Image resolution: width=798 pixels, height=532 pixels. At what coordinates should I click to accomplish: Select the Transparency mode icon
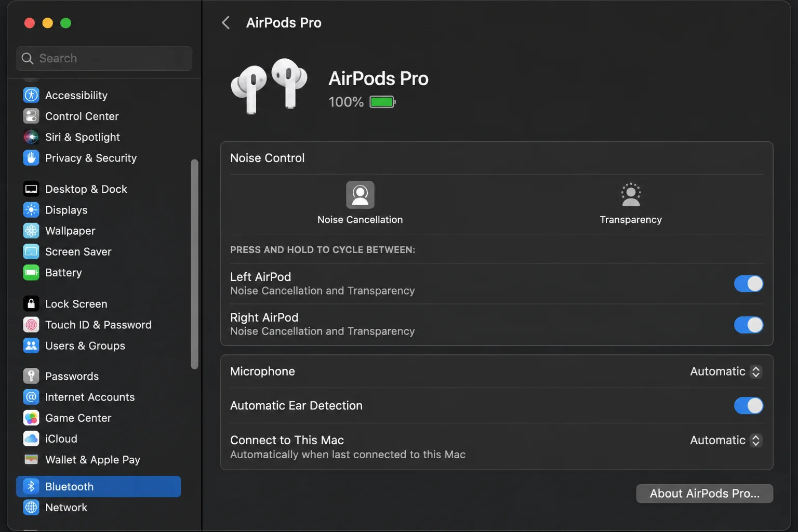631,195
